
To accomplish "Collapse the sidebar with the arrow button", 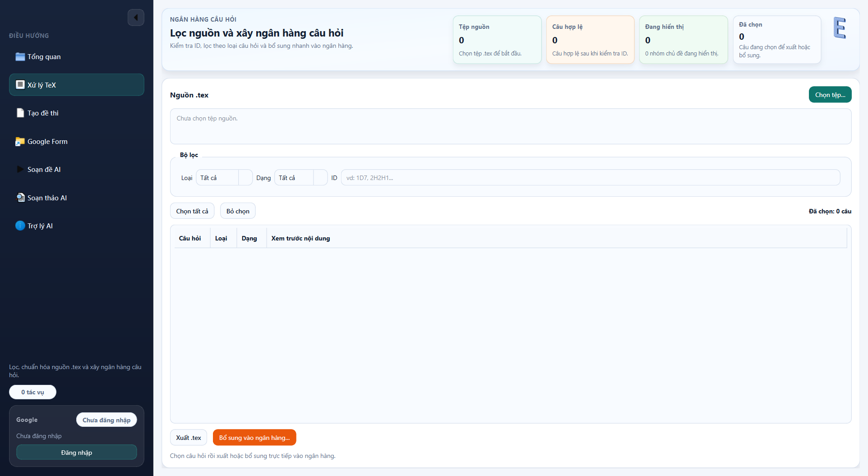I will click(136, 18).
